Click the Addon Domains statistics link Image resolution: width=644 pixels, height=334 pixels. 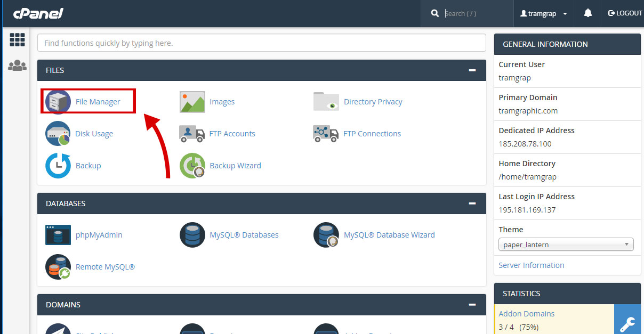(x=526, y=314)
